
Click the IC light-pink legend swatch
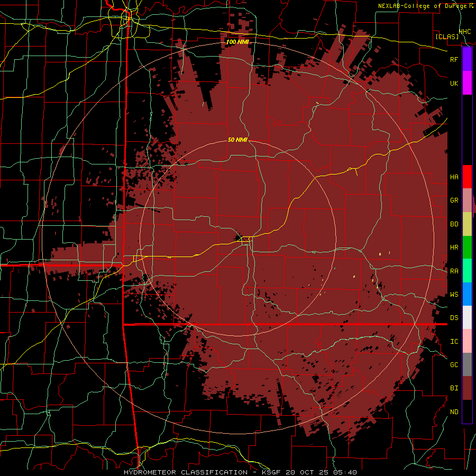click(x=467, y=341)
